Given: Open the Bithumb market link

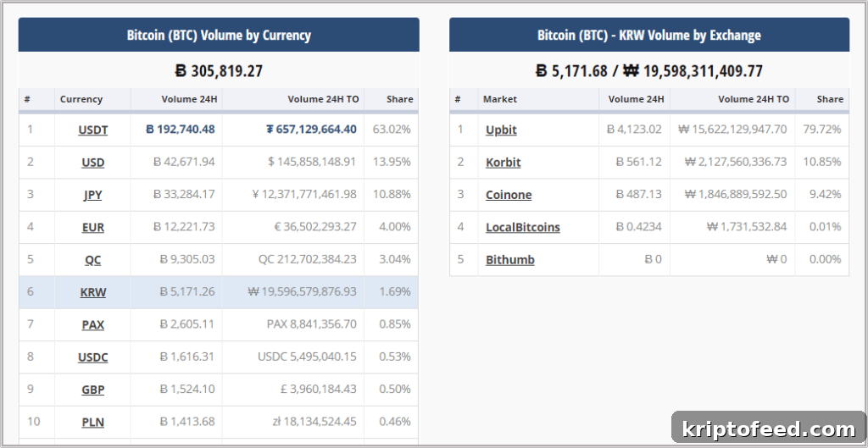Looking at the screenshot, I should pos(509,260).
